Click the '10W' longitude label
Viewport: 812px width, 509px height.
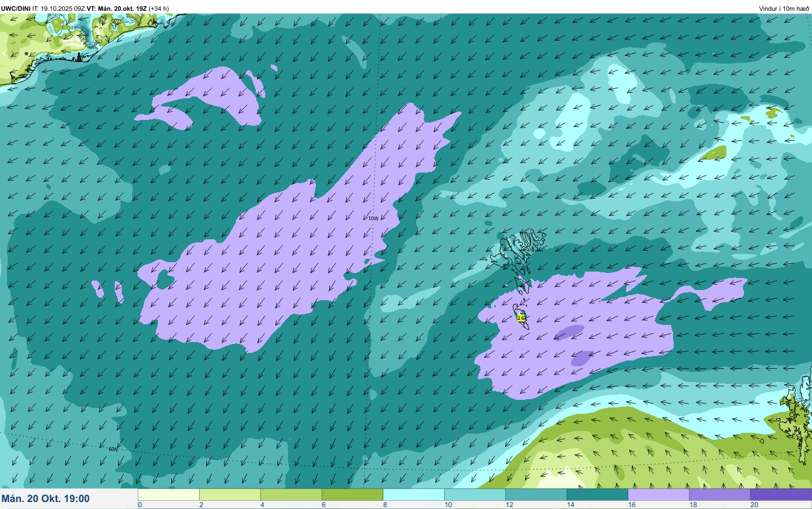tap(373, 218)
